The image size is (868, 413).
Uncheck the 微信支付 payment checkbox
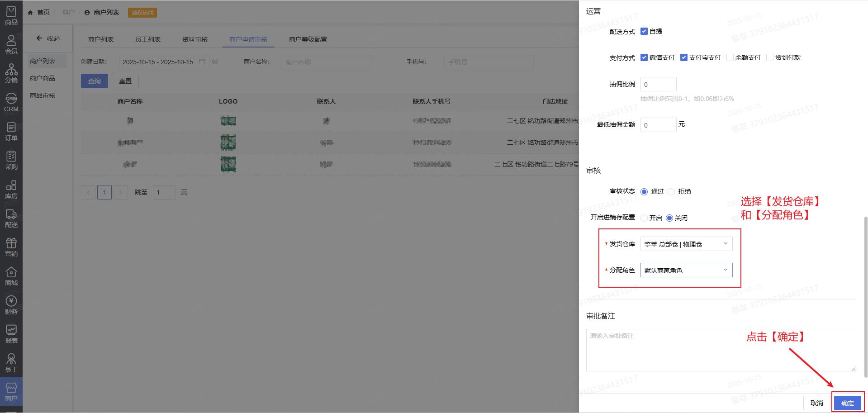(644, 57)
